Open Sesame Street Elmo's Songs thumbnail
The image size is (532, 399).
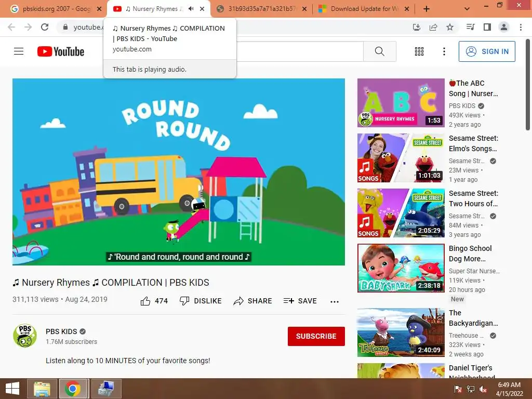point(401,158)
